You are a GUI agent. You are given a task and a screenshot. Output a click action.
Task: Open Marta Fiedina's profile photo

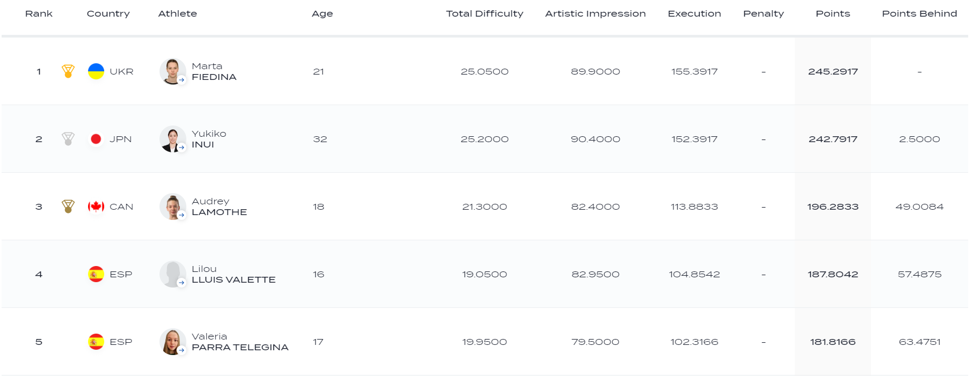(173, 71)
